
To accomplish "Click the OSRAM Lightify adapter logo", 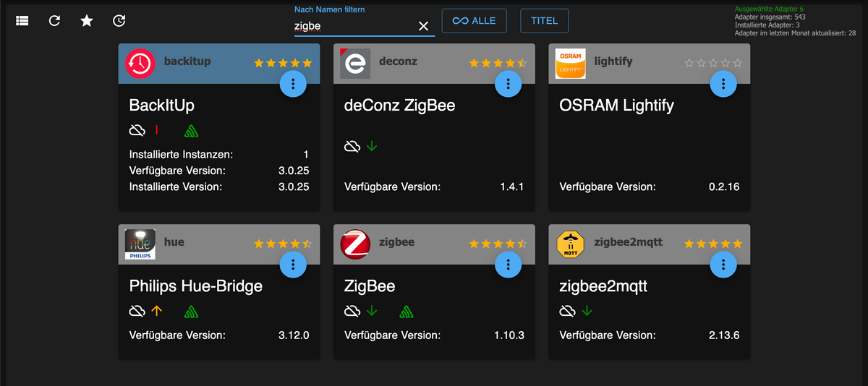I will [x=571, y=64].
